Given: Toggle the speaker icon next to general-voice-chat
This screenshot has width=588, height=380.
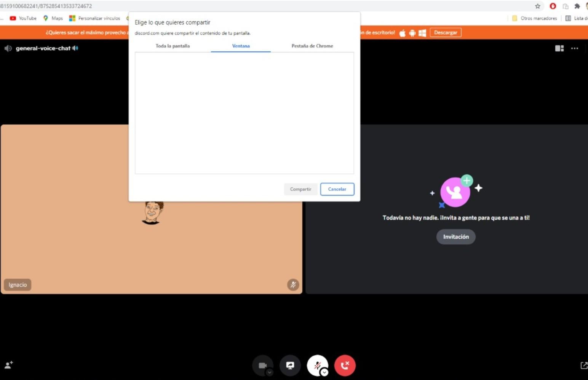Looking at the screenshot, I should click(75, 48).
